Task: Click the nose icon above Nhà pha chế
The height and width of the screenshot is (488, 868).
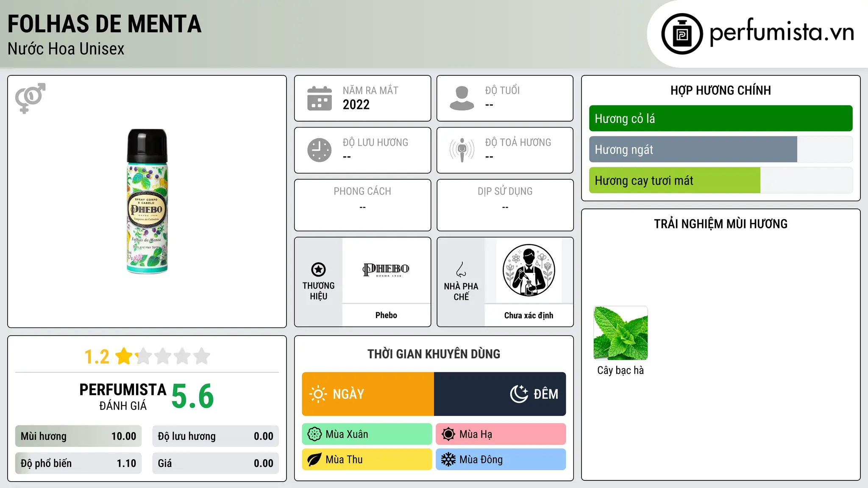Action: (x=461, y=269)
